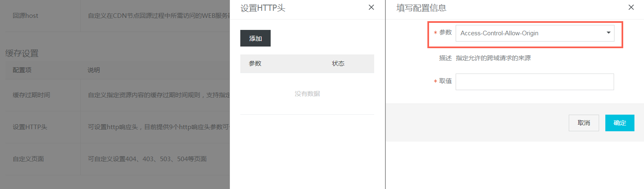The height and width of the screenshot is (189, 644).
Task: Click the 缓存设置 section heading
Action: pyautogui.click(x=22, y=53)
